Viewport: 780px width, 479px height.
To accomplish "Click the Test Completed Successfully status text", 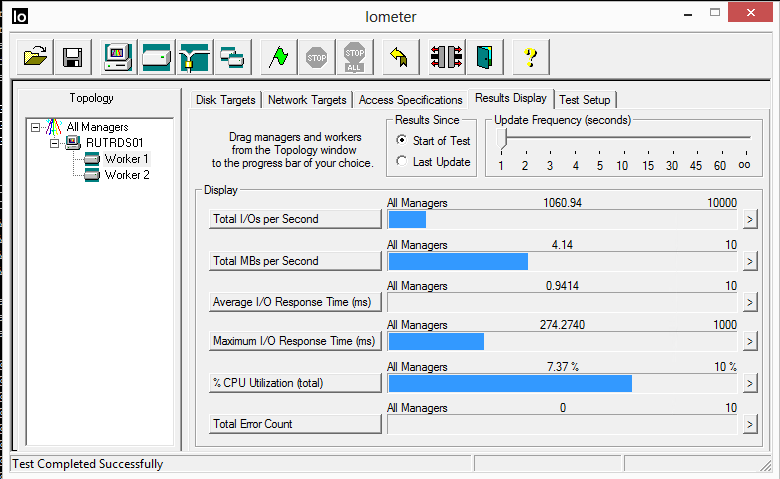I will coord(88,464).
